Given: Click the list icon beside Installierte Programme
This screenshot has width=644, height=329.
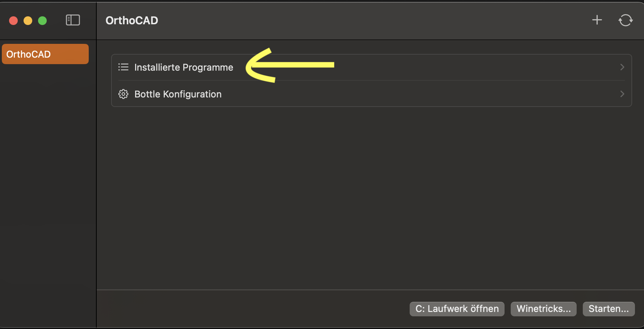Looking at the screenshot, I should (x=123, y=67).
